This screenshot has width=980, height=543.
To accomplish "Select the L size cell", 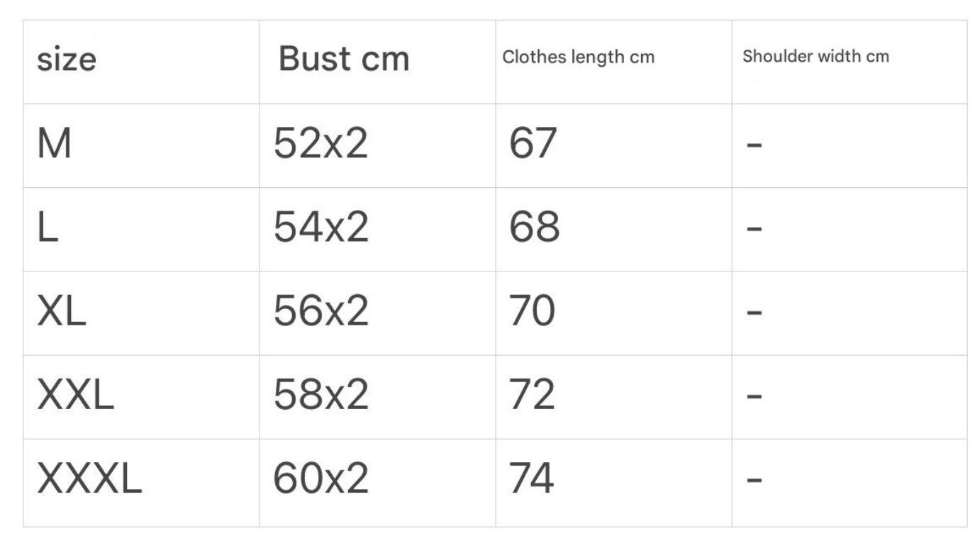I will pos(48,228).
